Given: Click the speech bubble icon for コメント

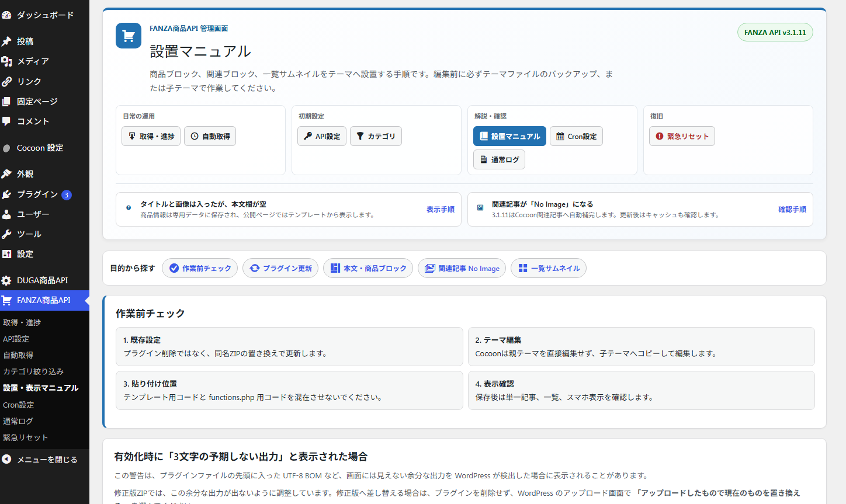Looking at the screenshot, I should pyautogui.click(x=6, y=121).
